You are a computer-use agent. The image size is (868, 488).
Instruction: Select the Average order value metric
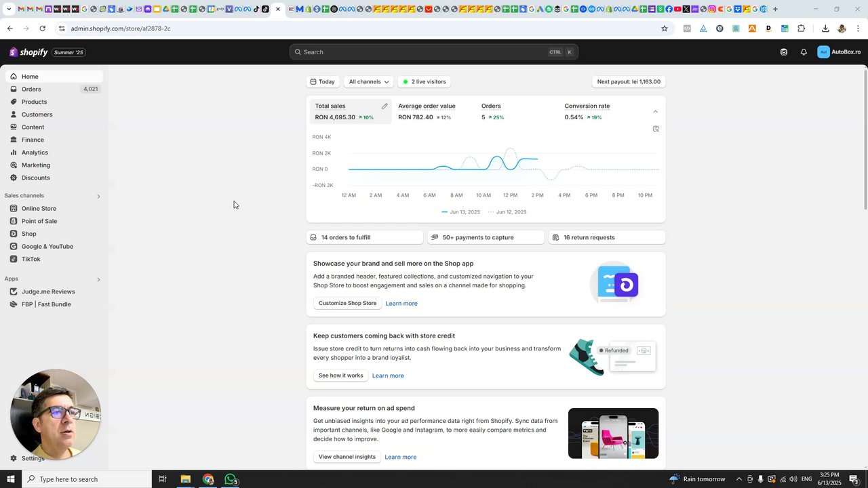pyautogui.click(x=434, y=112)
